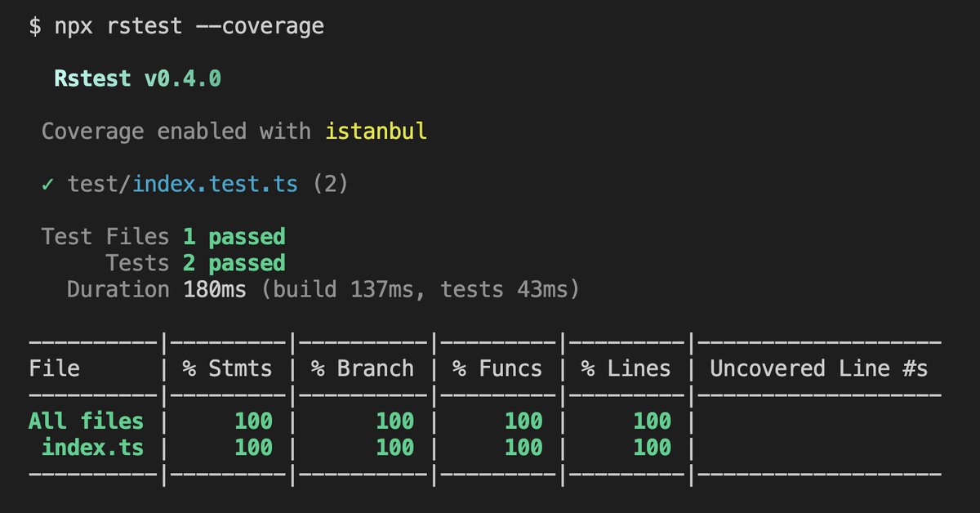The image size is (980, 513).
Task: Click the '% Funcs' column header
Action: point(497,368)
